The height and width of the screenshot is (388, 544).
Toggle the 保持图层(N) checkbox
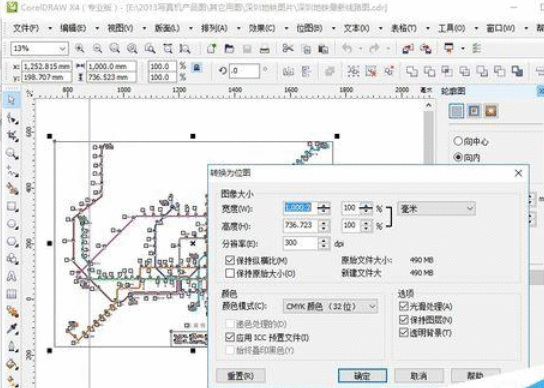pos(403,319)
